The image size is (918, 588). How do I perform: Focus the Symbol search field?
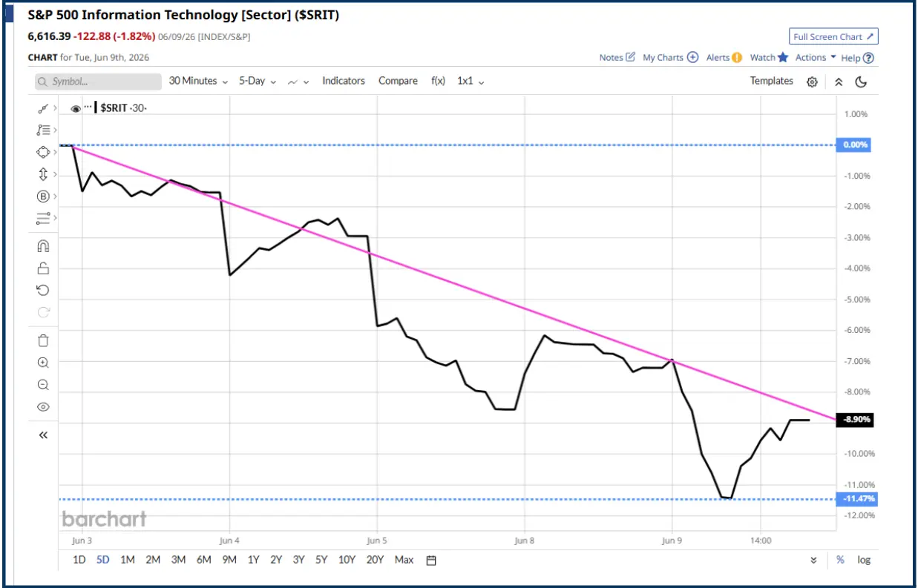point(98,82)
